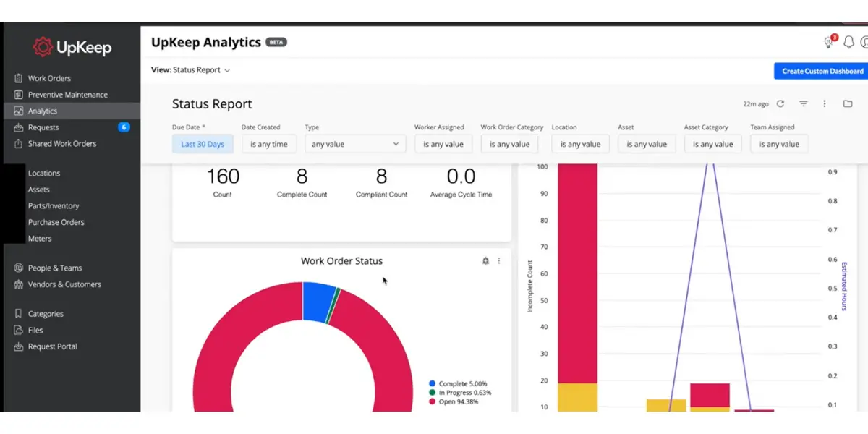This screenshot has height=434, width=868.
Task: Go to Categories in the sidebar
Action: [46, 314]
